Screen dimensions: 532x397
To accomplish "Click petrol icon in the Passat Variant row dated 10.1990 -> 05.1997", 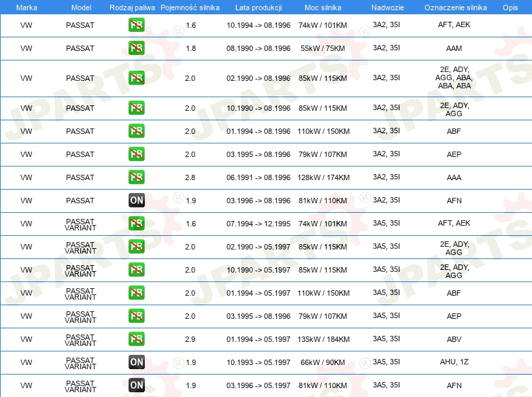I will (x=136, y=269).
